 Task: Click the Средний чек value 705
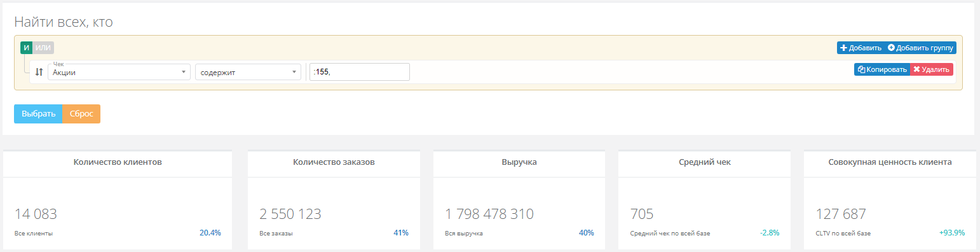click(642, 214)
